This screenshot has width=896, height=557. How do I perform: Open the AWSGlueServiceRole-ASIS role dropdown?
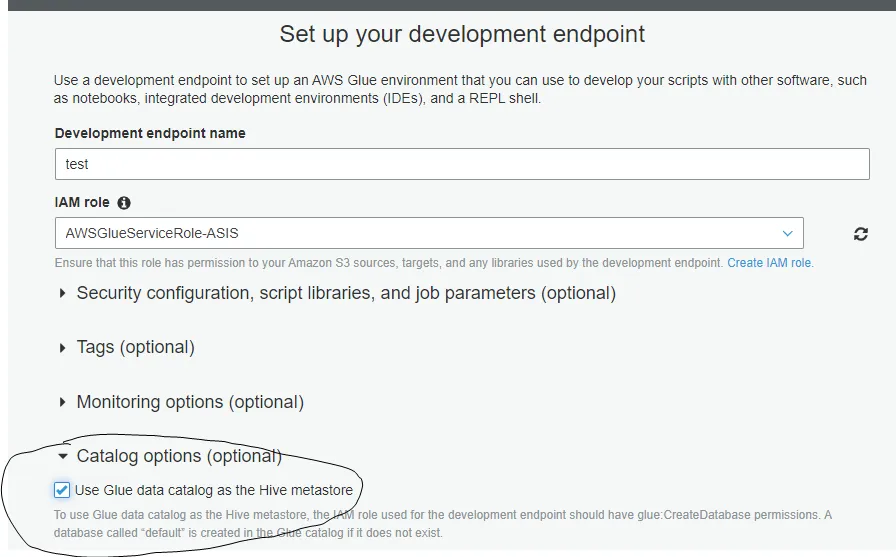point(428,234)
